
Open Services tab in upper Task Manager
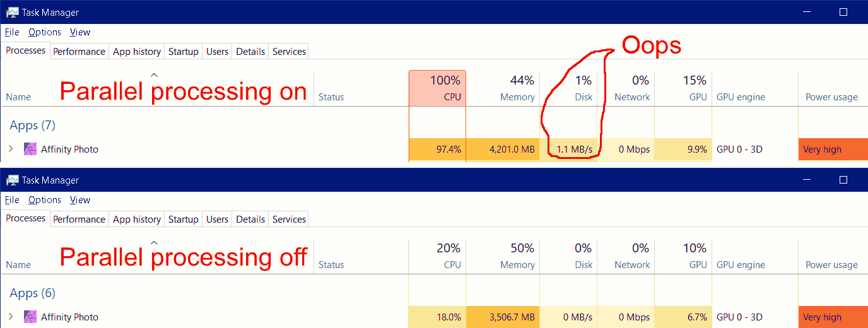[289, 52]
